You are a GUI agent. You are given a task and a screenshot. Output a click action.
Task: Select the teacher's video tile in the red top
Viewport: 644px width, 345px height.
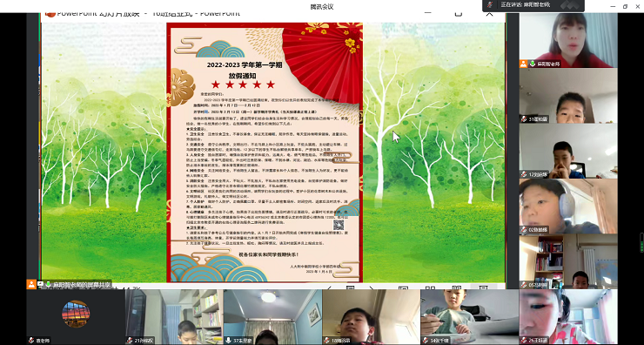[568, 40]
